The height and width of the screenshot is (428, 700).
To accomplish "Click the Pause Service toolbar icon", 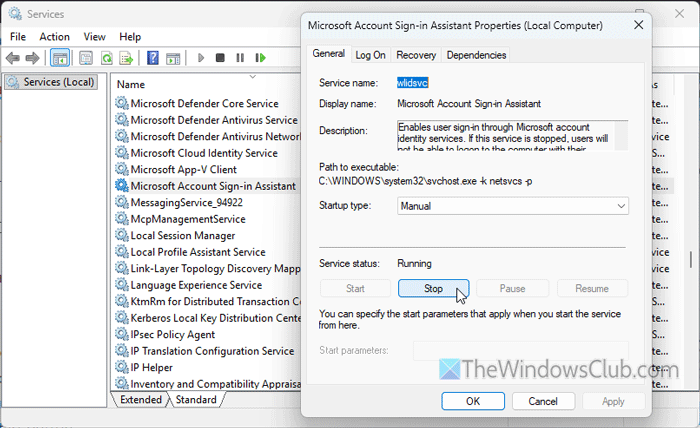I will tap(240, 58).
